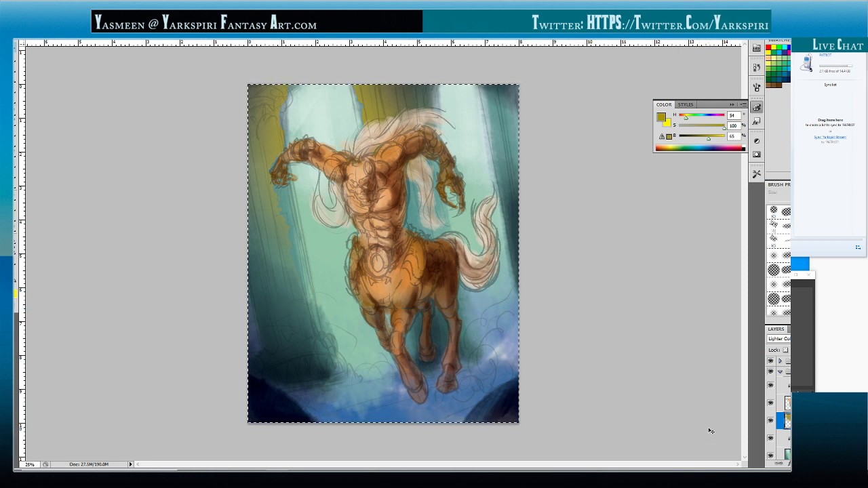Screen dimensions: 868x488
Task: Expand the collapsed layer group triangle
Action: (x=780, y=361)
